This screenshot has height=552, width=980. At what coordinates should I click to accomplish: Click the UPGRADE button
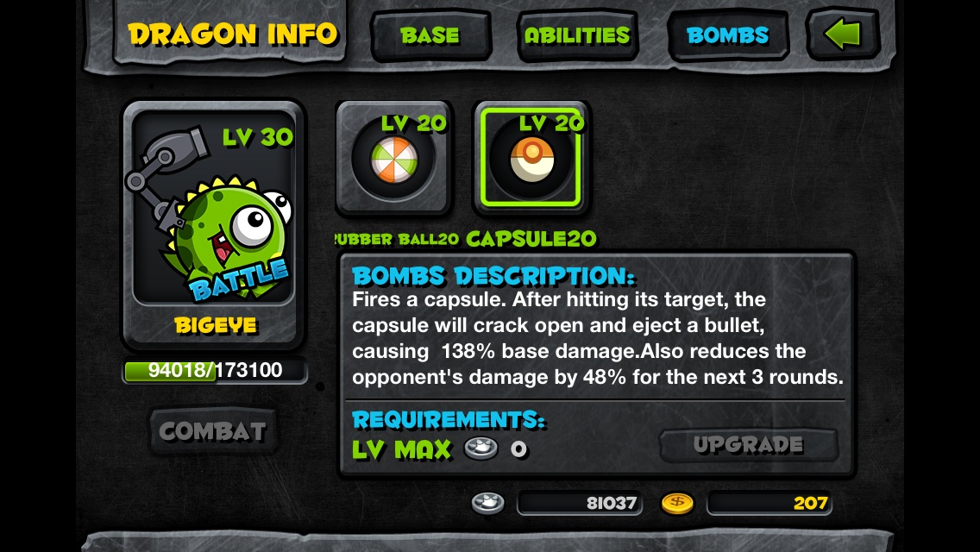[748, 444]
